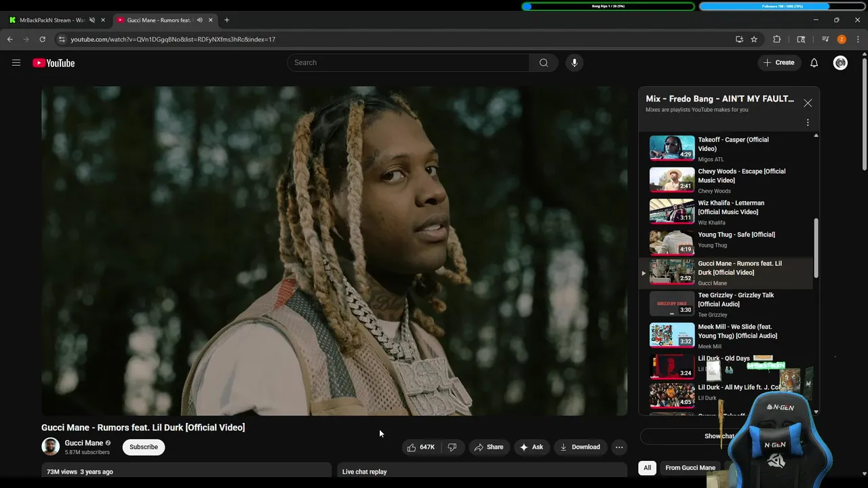
Task: Click the address bar URL
Action: point(173,39)
